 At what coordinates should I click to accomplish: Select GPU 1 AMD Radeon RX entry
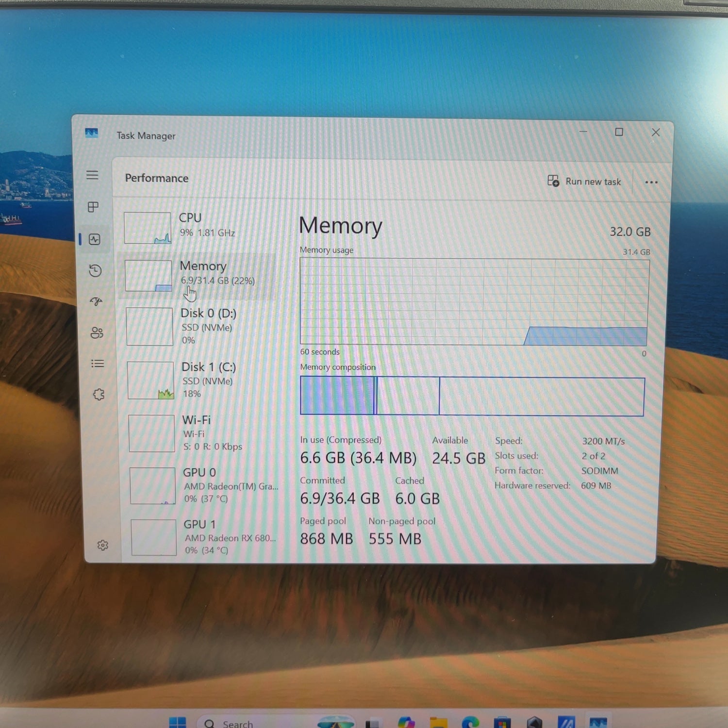click(x=204, y=537)
